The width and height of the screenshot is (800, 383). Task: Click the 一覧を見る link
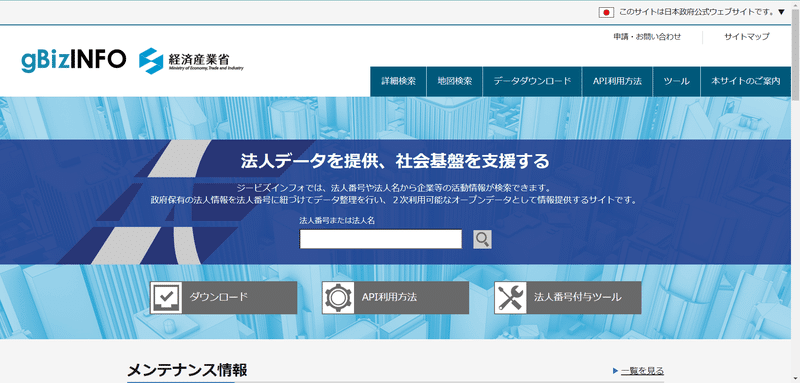pos(642,371)
